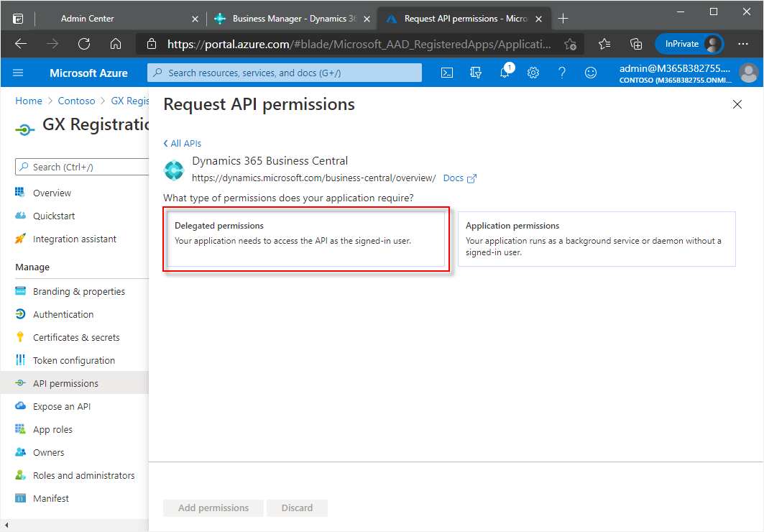Select Application permissions option
Screen dimensions: 764x532
coord(597,239)
